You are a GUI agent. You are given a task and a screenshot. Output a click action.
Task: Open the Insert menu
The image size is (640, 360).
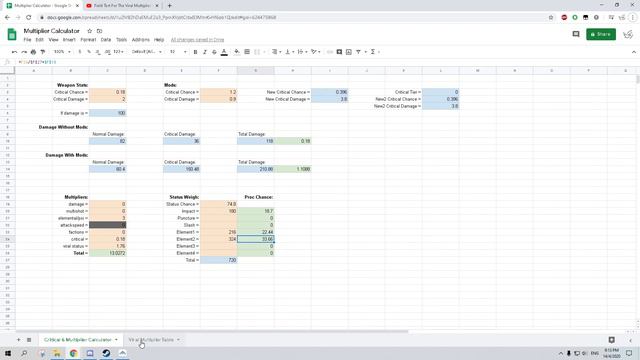(69, 40)
